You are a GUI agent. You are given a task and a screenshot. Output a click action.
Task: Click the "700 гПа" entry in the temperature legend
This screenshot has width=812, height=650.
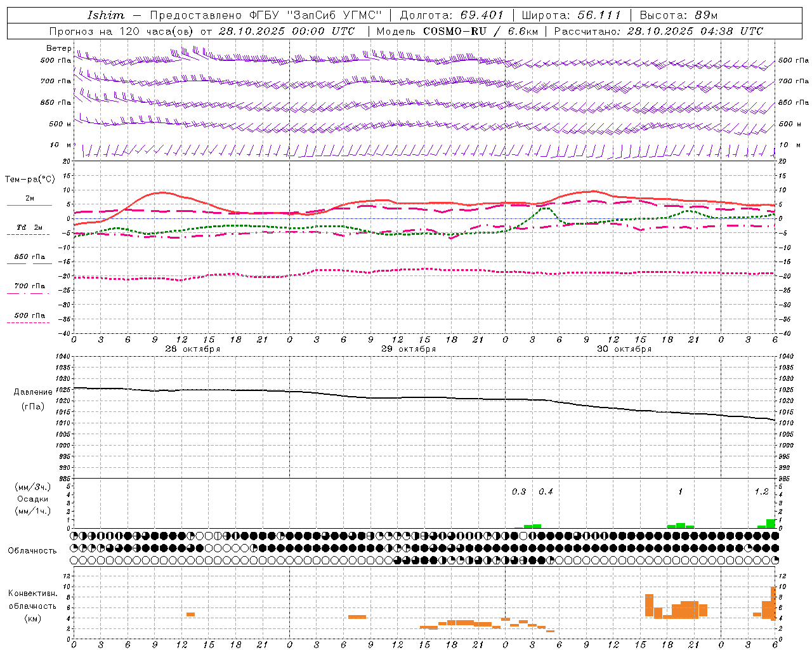point(30,286)
